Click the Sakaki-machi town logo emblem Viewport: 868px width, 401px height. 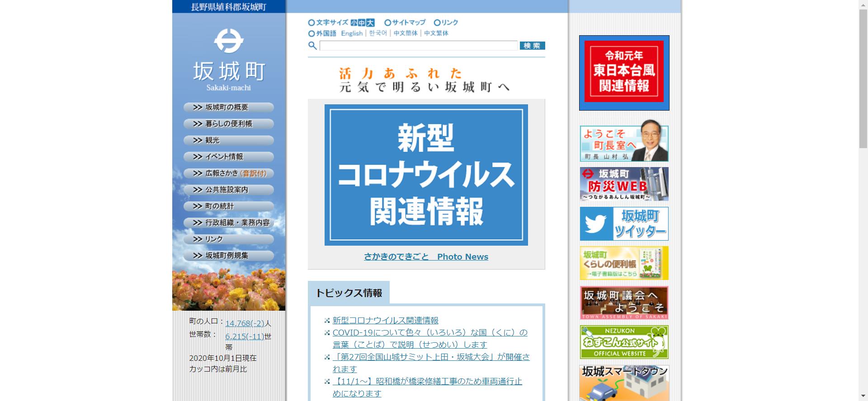pyautogui.click(x=228, y=41)
